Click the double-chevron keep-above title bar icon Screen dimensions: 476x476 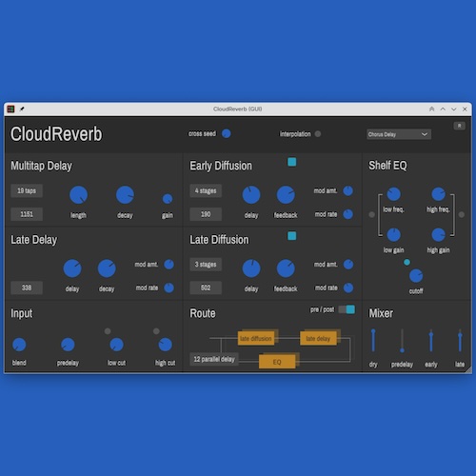click(x=431, y=109)
